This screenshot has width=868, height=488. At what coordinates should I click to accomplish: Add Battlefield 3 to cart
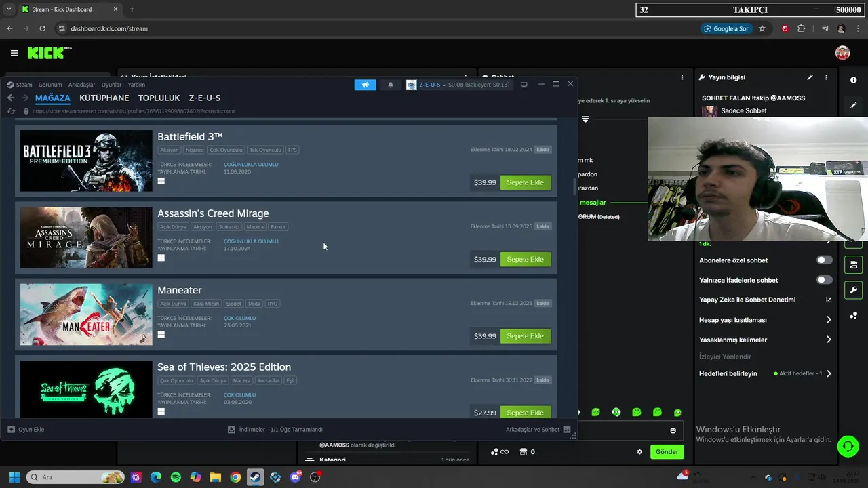coord(526,182)
